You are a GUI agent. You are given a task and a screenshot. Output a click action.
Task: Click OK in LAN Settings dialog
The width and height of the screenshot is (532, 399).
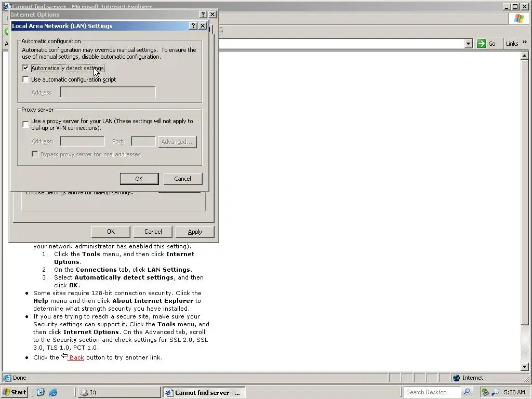coord(139,179)
